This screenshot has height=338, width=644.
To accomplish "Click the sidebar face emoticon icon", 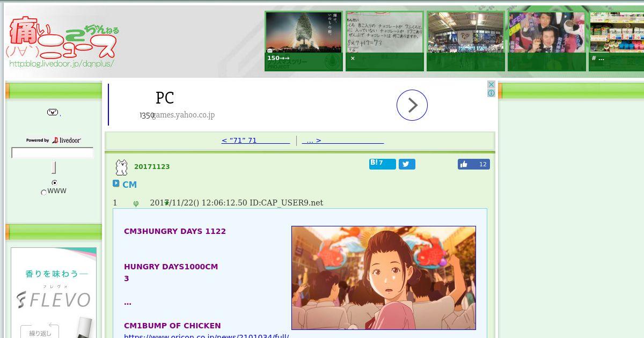I will click(x=53, y=112).
